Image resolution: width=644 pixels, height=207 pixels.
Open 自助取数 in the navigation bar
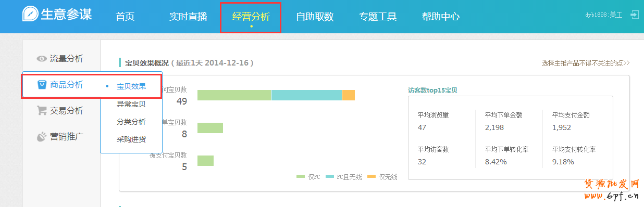click(315, 17)
